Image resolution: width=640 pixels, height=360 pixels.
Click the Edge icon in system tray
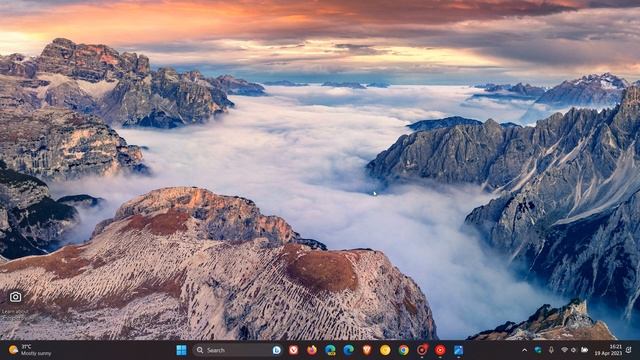click(x=538, y=350)
